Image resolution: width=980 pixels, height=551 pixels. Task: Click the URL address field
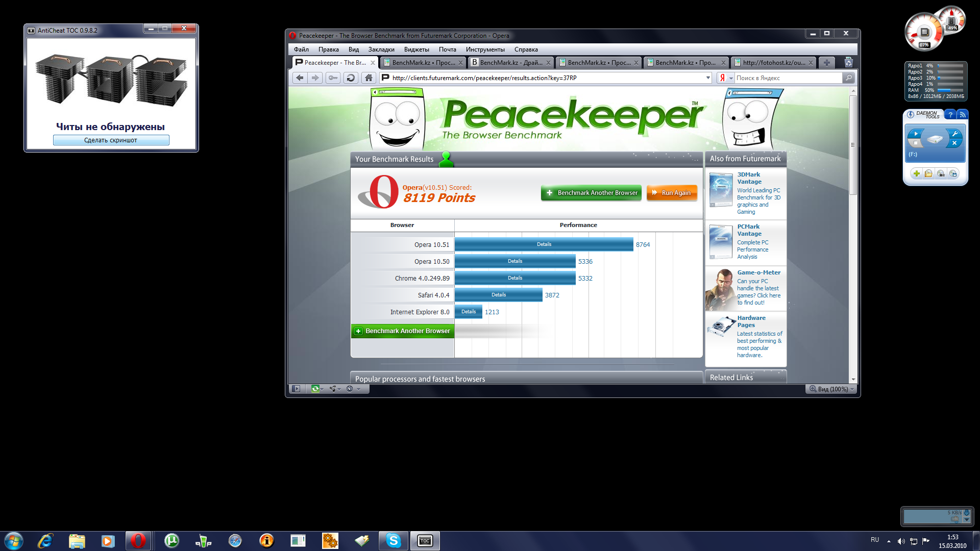point(547,78)
